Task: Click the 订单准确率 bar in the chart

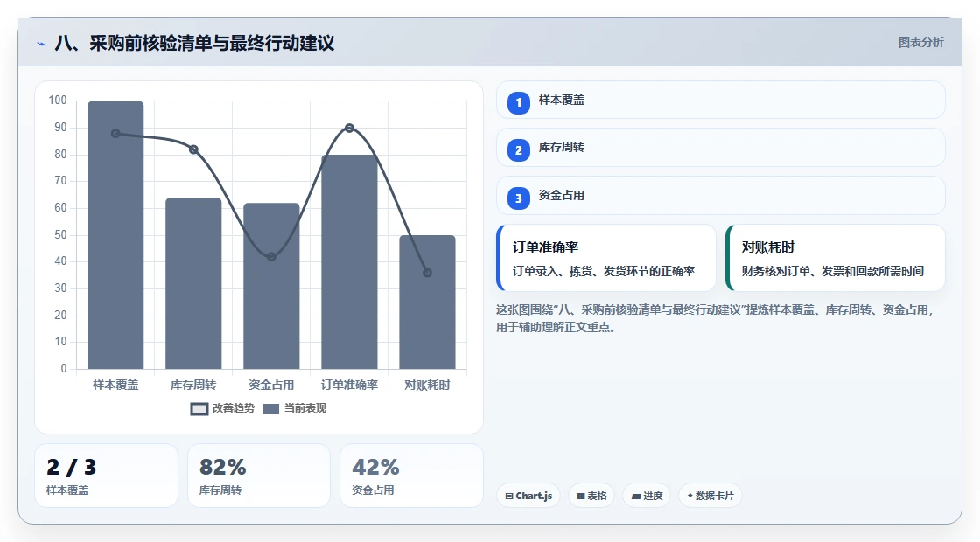Action: click(x=349, y=261)
